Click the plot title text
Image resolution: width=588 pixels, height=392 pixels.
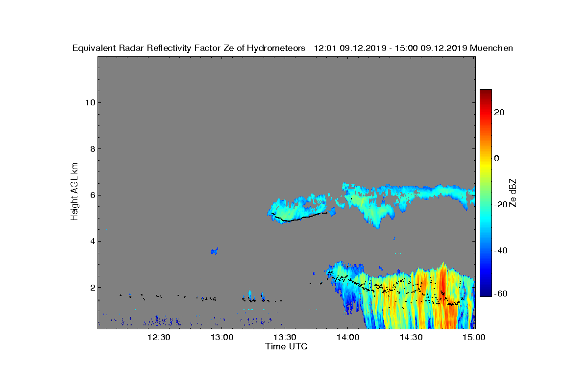pos(293,48)
